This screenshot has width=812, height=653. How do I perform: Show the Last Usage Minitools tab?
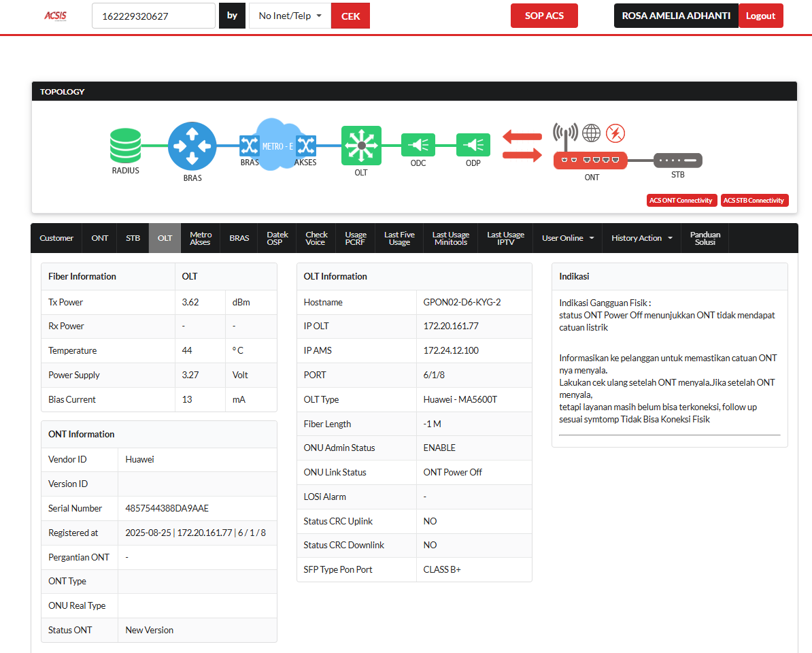451,238
